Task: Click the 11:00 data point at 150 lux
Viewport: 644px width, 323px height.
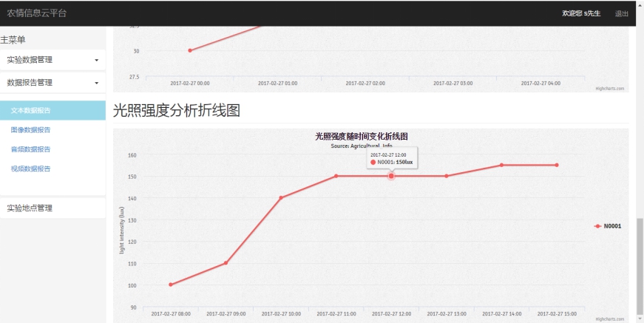Action: [336, 176]
